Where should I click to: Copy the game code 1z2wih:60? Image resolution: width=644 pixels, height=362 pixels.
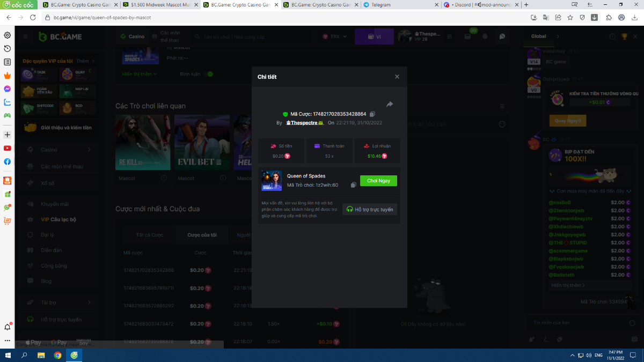coord(353,185)
